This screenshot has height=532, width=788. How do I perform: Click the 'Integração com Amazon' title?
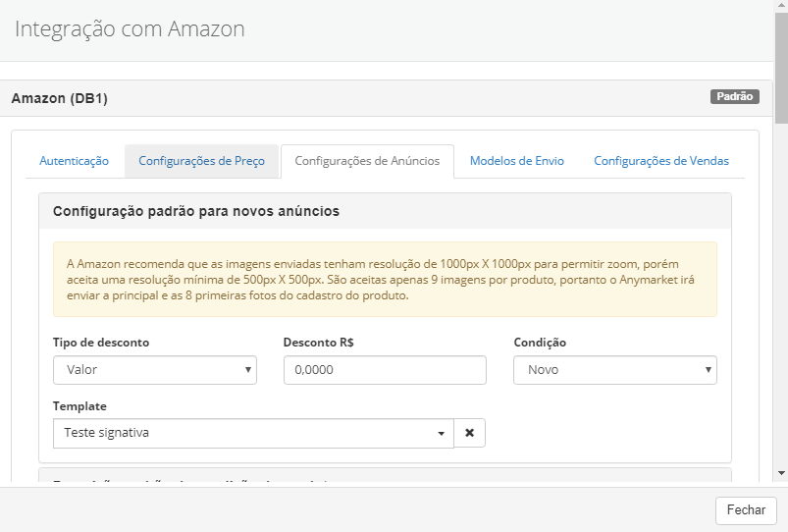(x=130, y=29)
